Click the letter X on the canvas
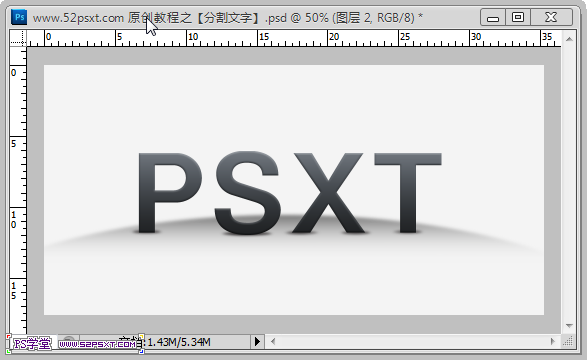The height and width of the screenshot is (360, 587). coord(328,193)
